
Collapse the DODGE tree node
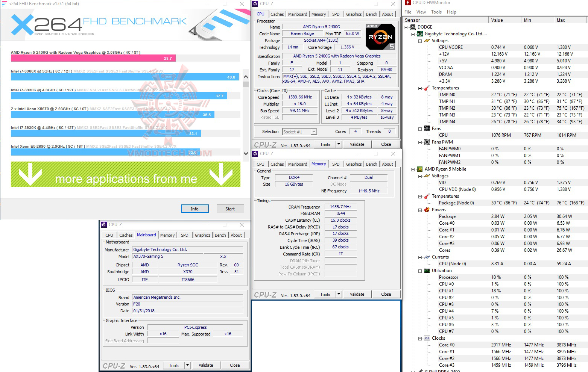click(x=405, y=27)
